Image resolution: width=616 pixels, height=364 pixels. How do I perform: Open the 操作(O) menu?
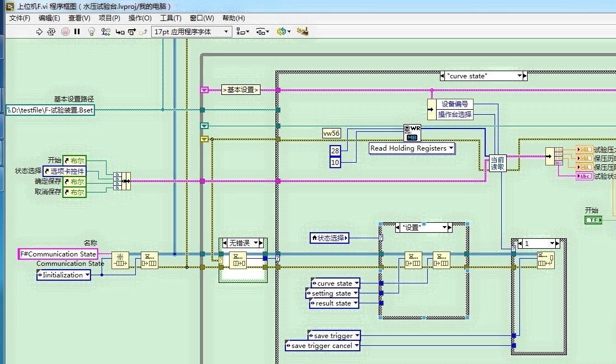tap(140, 18)
